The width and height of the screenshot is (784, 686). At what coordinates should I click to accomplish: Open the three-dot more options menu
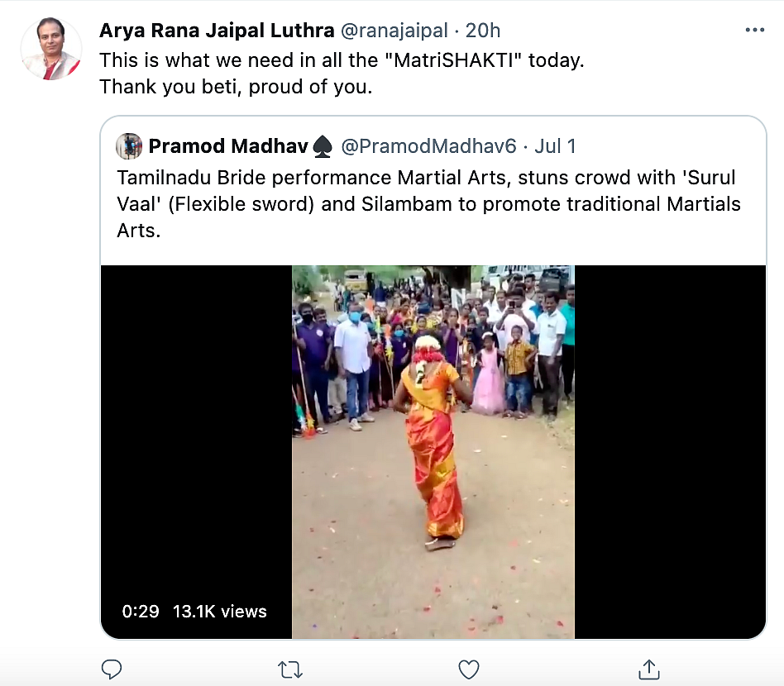(755, 31)
